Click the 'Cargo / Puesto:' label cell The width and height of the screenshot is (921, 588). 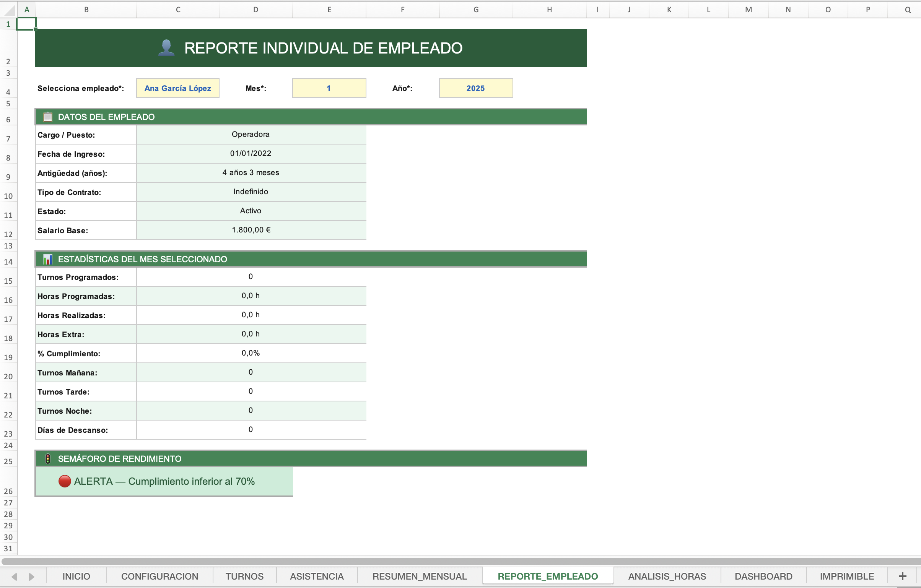pyautogui.click(x=86, y=135)
